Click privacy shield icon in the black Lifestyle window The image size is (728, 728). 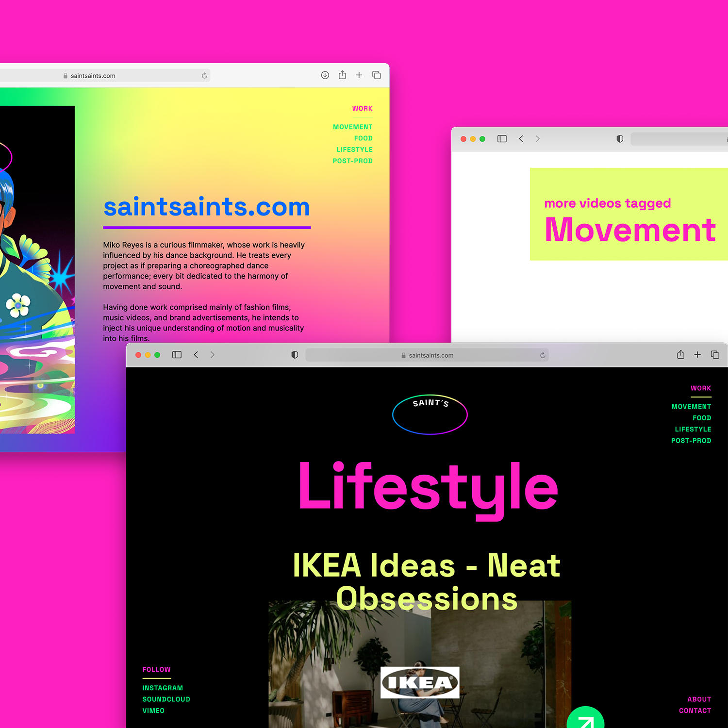click(295, 355)
